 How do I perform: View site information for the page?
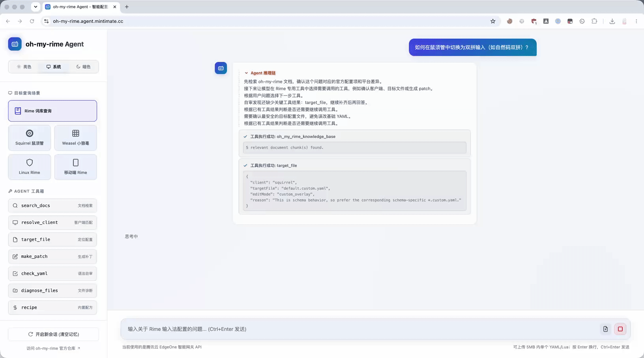pos(46,21)
